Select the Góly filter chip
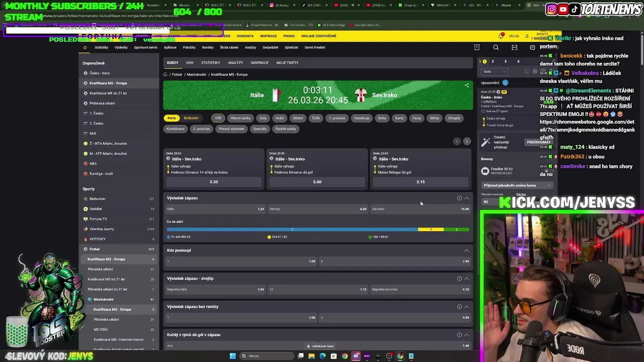The width and height of the screenshot is (644, 362). (x=263, y=118)
